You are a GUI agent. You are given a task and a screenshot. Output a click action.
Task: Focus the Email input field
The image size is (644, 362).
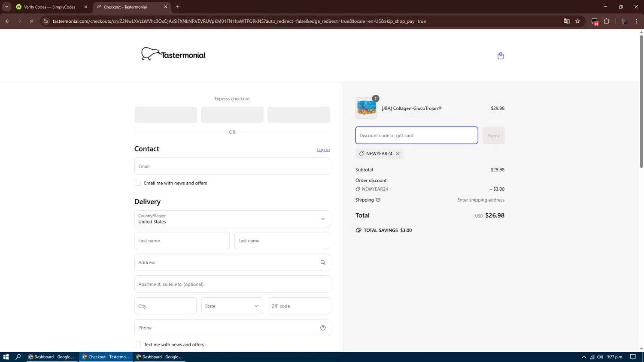pyautogui.click(x=232, y=166)
